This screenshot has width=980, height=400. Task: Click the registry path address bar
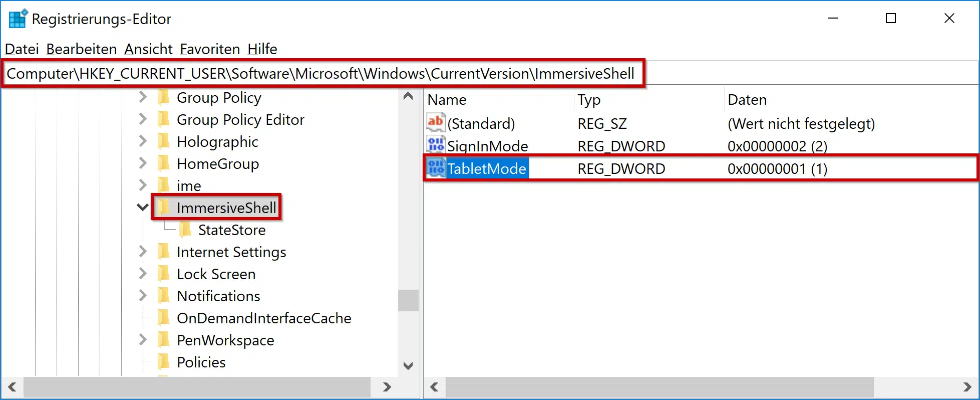320,73
